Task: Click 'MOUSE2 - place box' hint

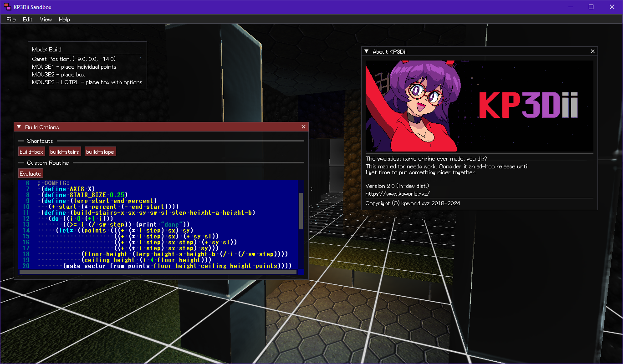Action: tap(58, 75)
